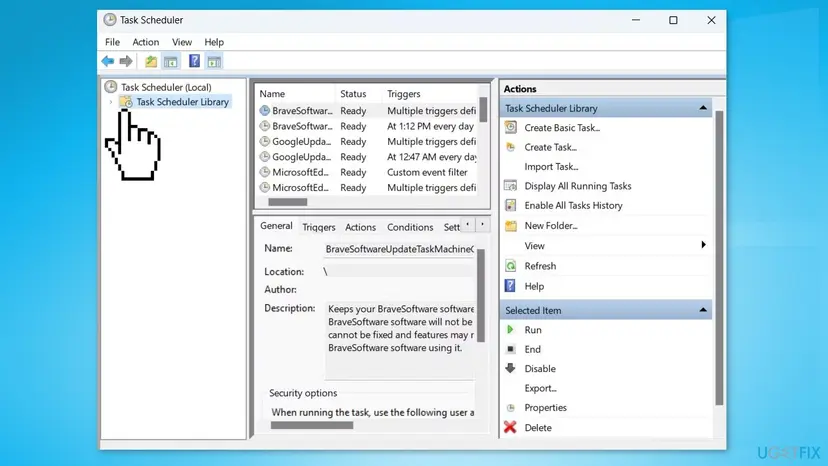Click the Help icon in Actions pane

[x=510, y=286]
